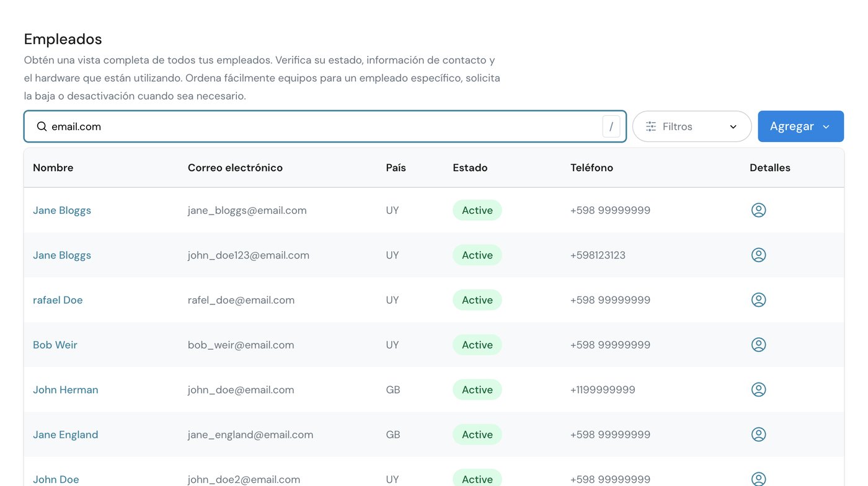868x486 pixels.
Task: Click the phone number +1199999999
Action: point(603,389)
